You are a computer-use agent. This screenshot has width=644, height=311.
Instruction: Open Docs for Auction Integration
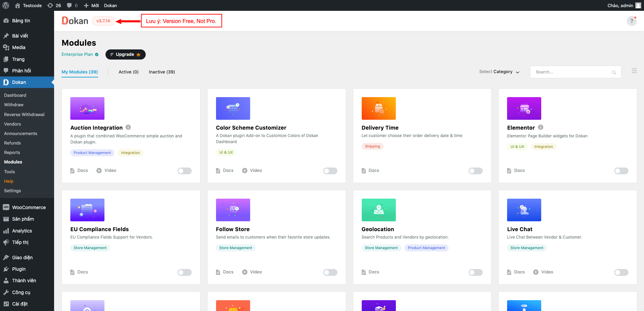tap(79, 171)
